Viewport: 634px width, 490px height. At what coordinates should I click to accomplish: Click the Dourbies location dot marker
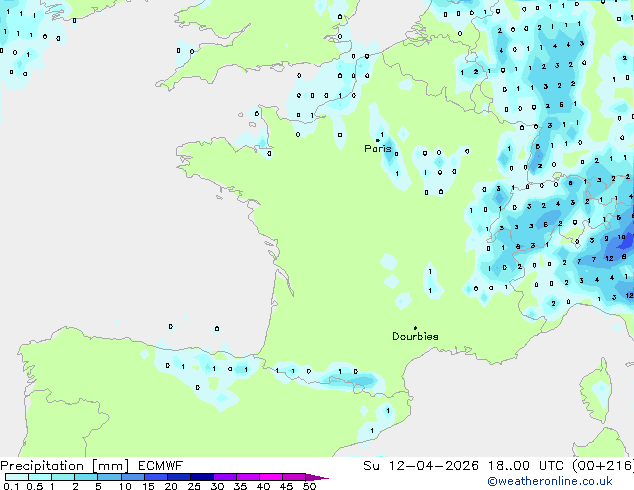click(415, 328)
